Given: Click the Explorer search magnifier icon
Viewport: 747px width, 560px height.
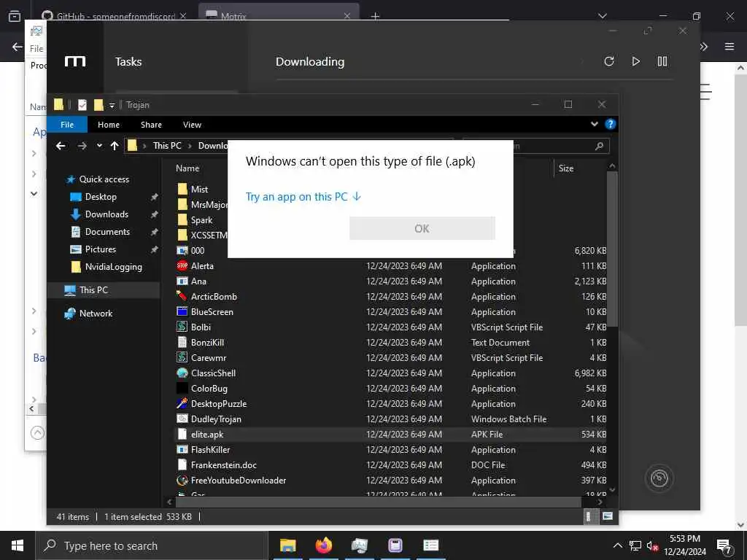Looking at the screenshot, I should pos(600,146).
